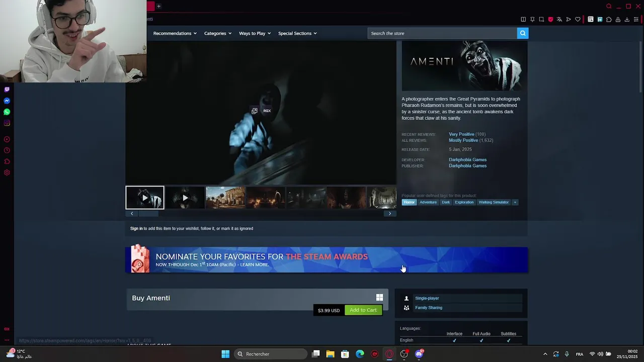This screenshot has height=362, width=644.
Task: Click the tab search magnifier icon
Action: coord(609,6)
